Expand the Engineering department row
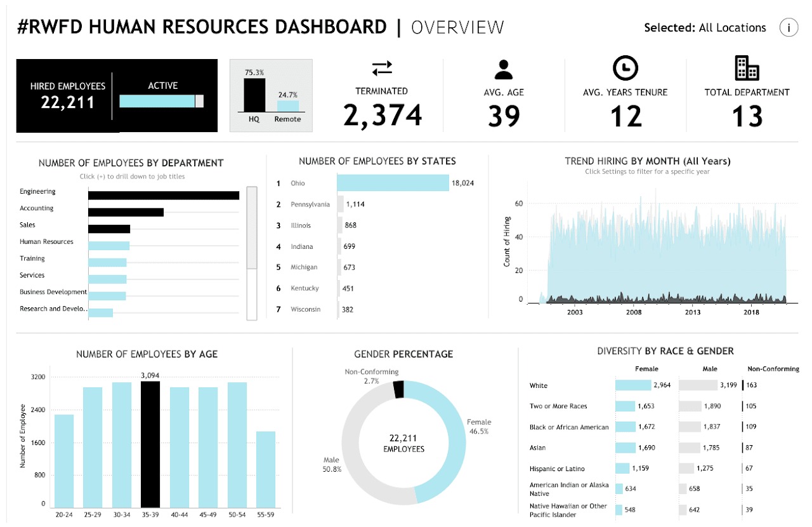The height and width of the screenshot is (527, 812). (37, 192)
